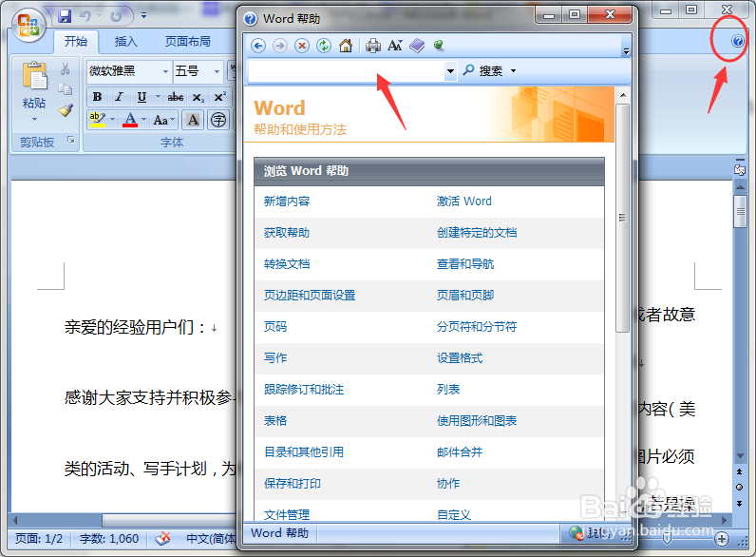Show the help table of contents
This screenshot has height=557, width=756.
click(417, 46)
